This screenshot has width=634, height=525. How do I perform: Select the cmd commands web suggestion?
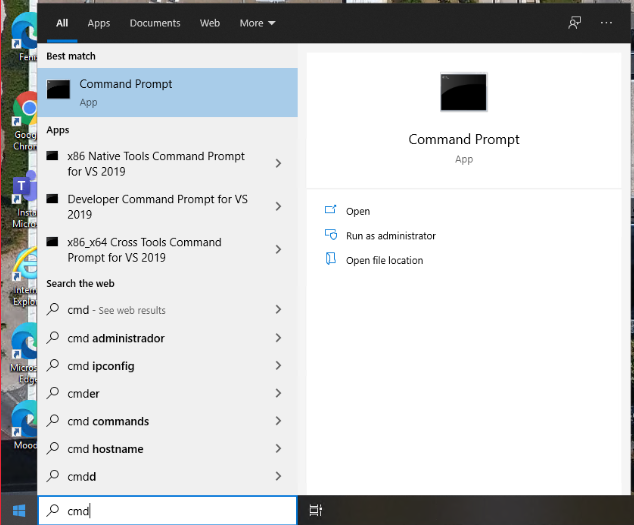(108, 422)
